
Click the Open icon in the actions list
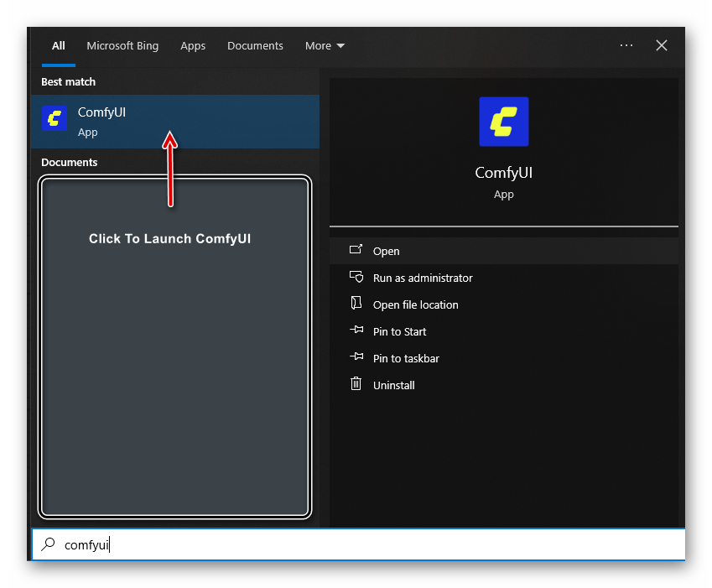pos(356,250)
